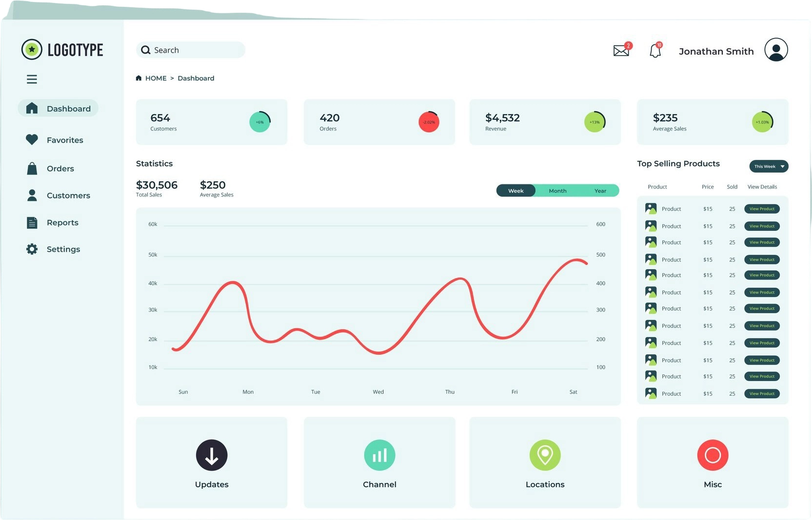Click the HOME breadcrumb link
The image size is (812, 520).
click(x=156, y=78)
